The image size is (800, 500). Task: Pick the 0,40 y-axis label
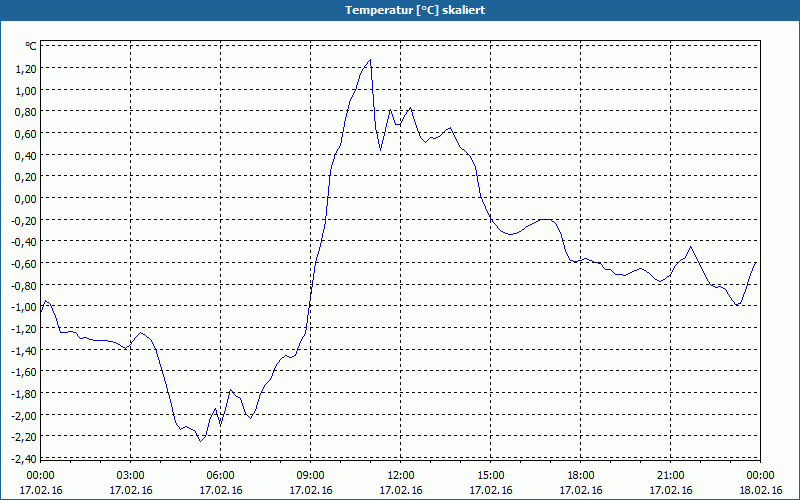click(x=26, y=155)
